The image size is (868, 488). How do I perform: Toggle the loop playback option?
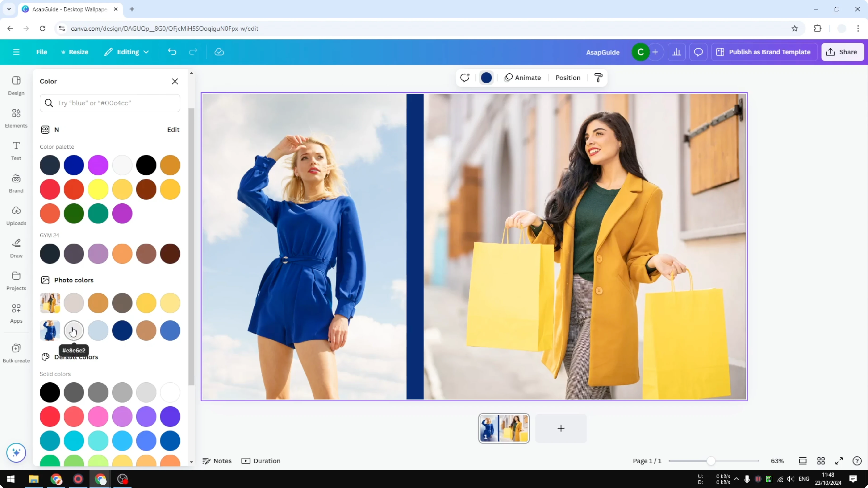pos(465,78)
